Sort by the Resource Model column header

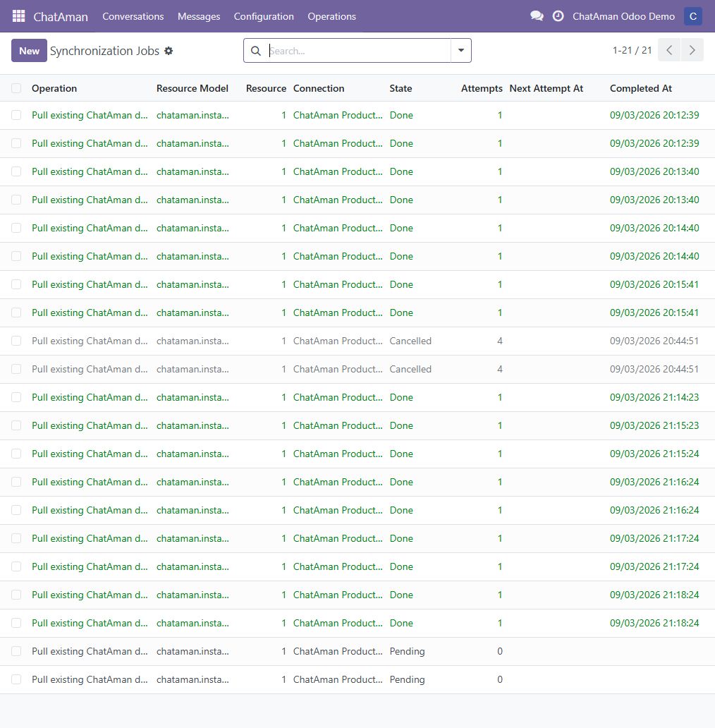[x=192, y=88]
